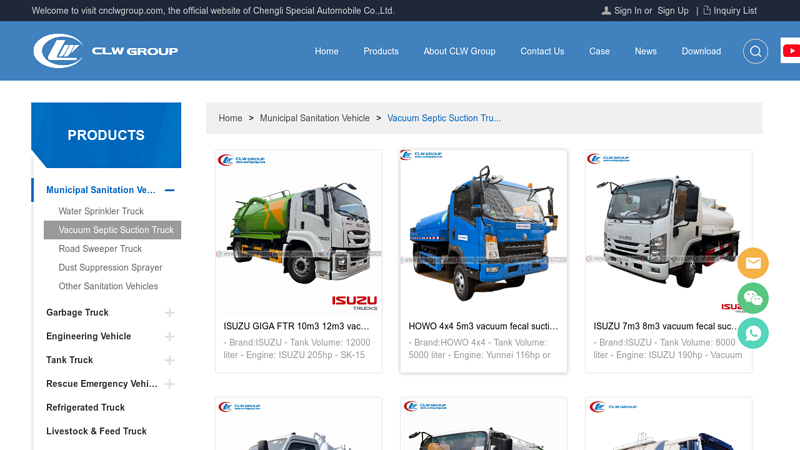The width and height of the screenshot is (800, 450).
Task: Expand the Tank Truck category
Action: tap(169, 360)
